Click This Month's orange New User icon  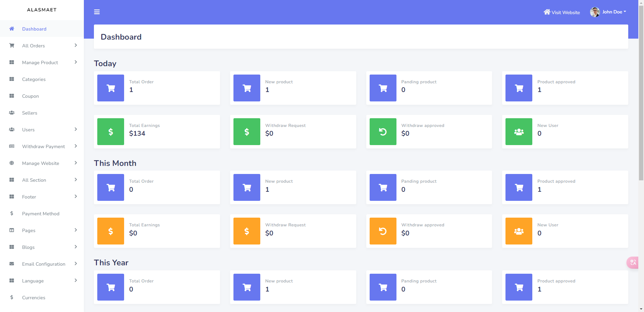tap(519, 231)
